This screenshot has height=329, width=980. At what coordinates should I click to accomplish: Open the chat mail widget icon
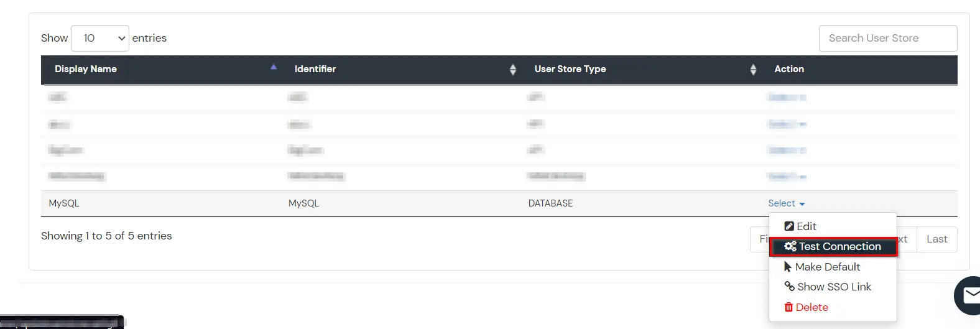coord(969,296)
